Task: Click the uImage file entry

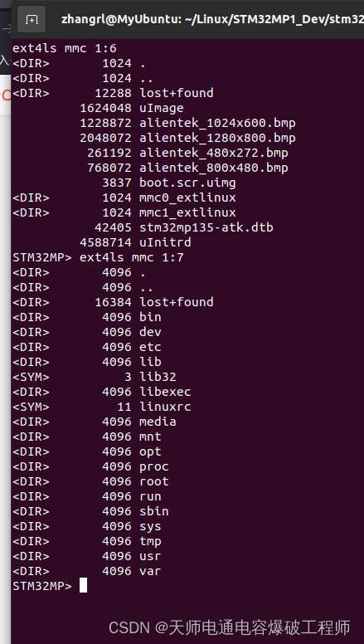Action: [x=162, y=108]
